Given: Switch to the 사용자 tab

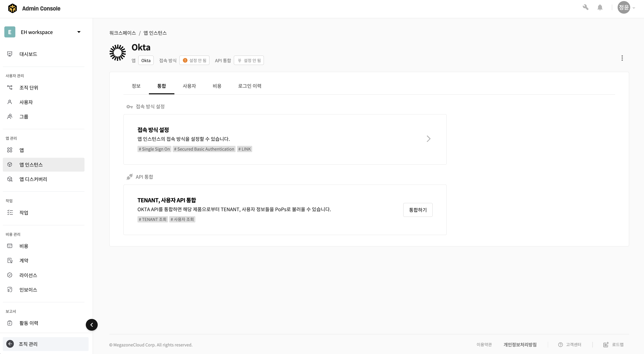Looking at the screenshot, I should tap(189, 86).
